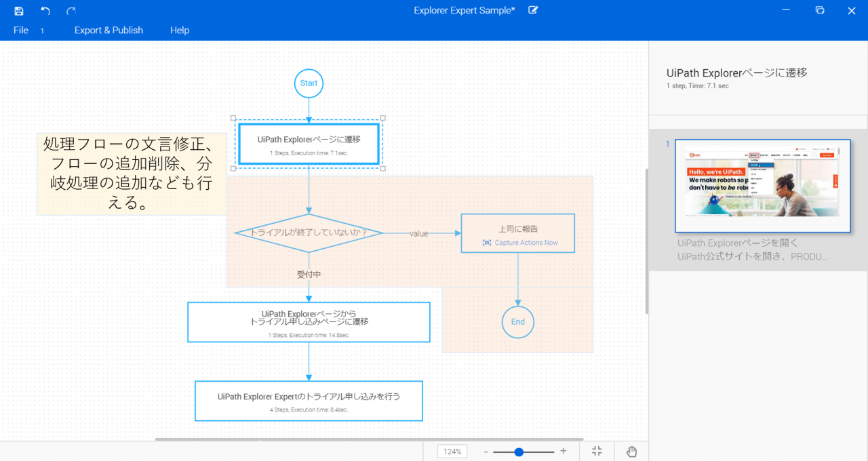Select the 上司に報告 step box

coord(518,233)
